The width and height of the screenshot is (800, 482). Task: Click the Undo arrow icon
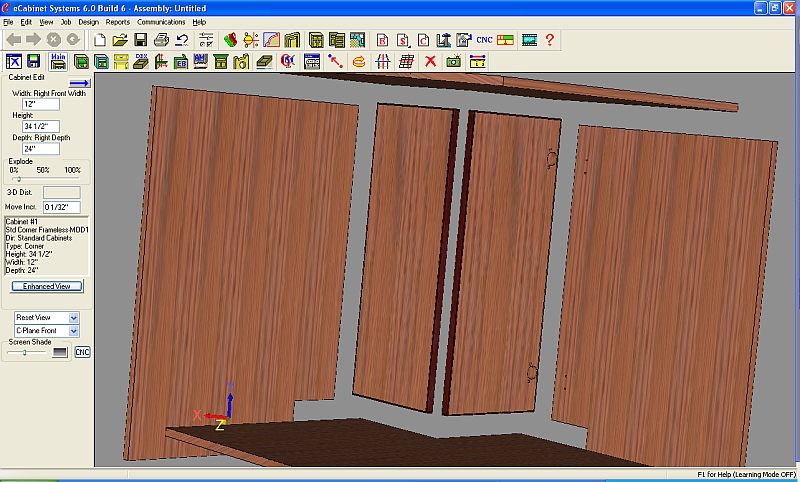(x=182, y=40)
